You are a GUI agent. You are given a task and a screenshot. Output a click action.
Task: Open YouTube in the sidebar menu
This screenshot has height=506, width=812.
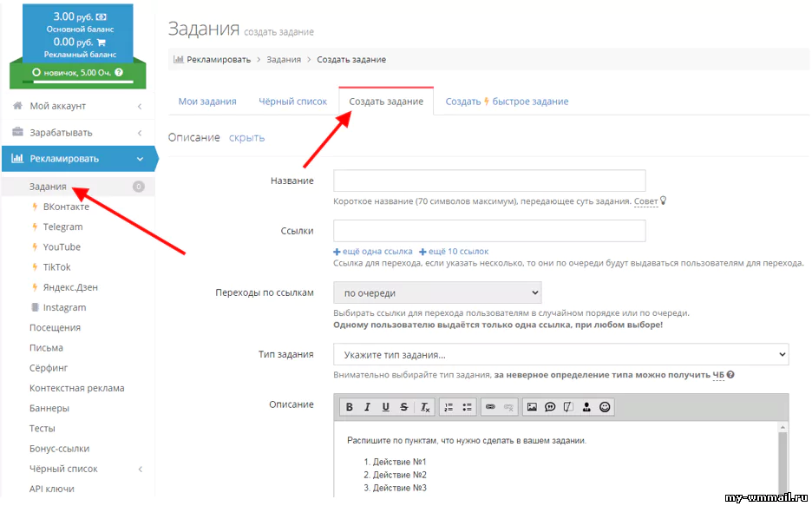(x=62, y=247)
